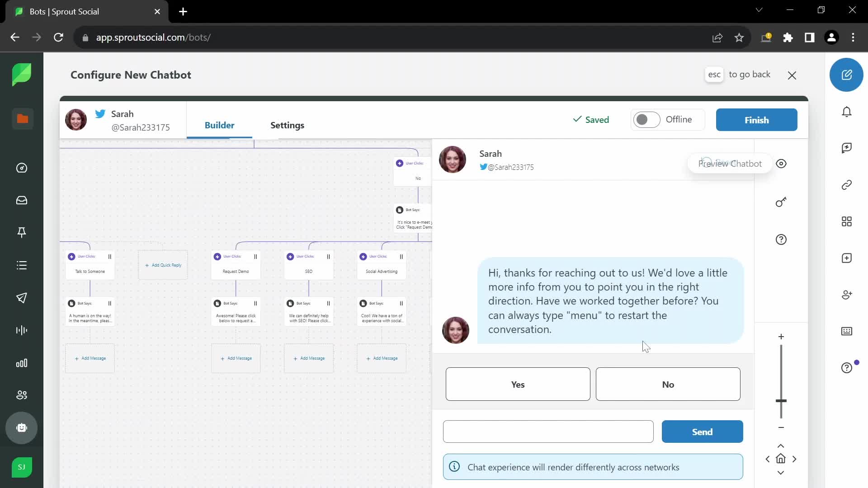Viewport: 868px width, 488px height.
Task: Select the Request Demo quick reply node
Action: coord(236,265)
